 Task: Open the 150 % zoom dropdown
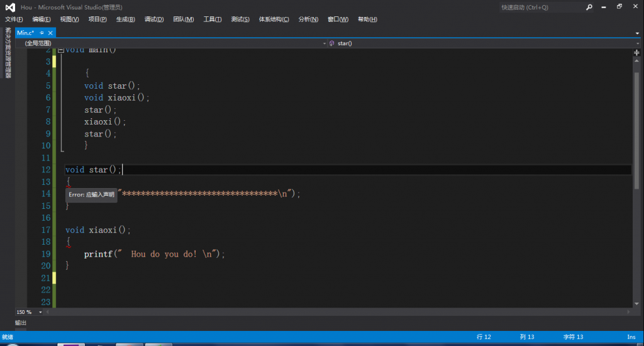pyautogui.click(x=40, y=312)
